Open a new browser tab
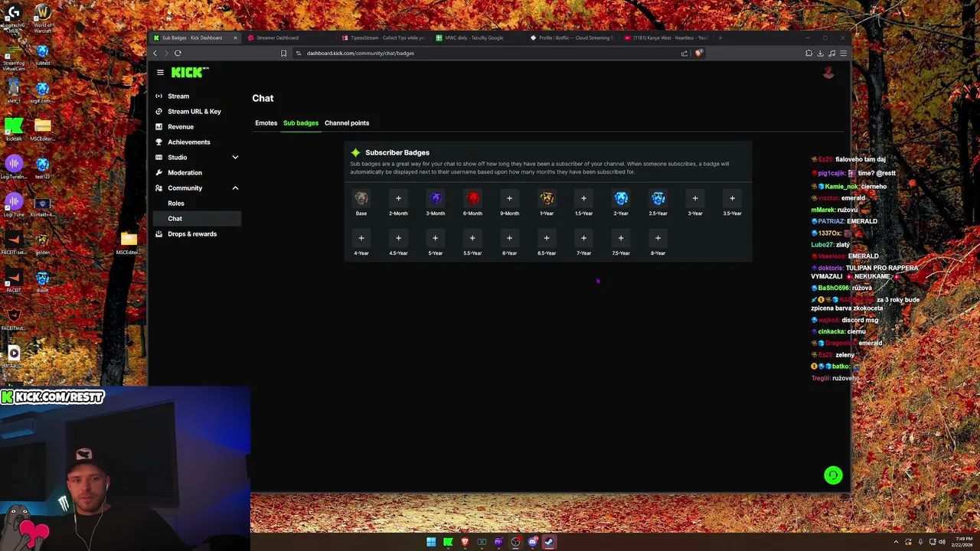980x551 pixels. click(720, 37)
